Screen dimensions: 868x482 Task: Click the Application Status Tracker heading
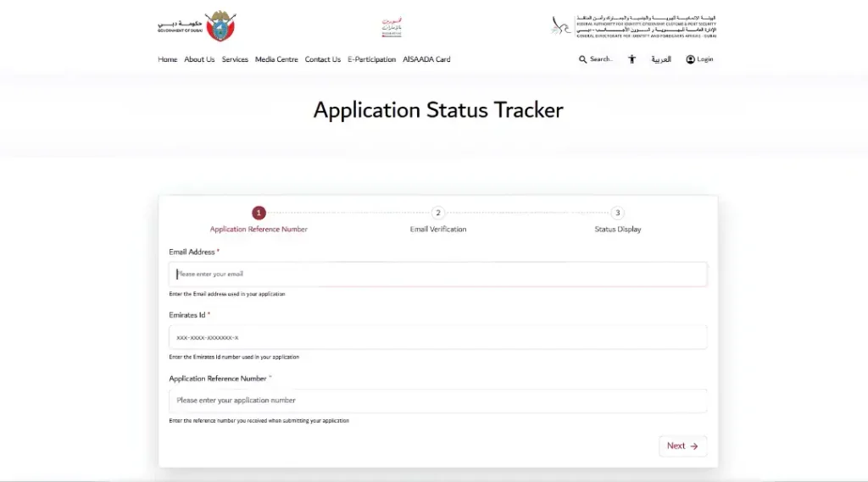point(438,110)
